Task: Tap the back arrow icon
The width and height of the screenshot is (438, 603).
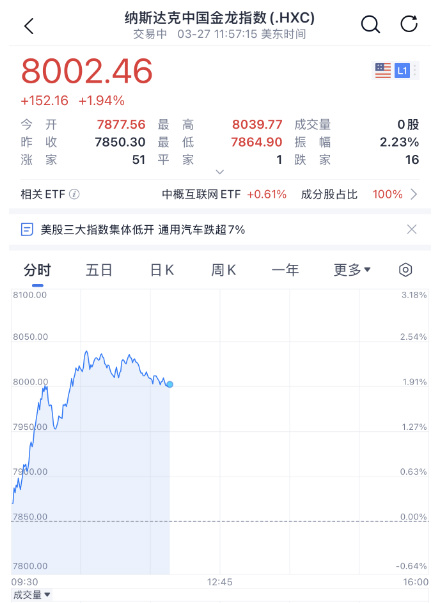Action: point(29,26)
